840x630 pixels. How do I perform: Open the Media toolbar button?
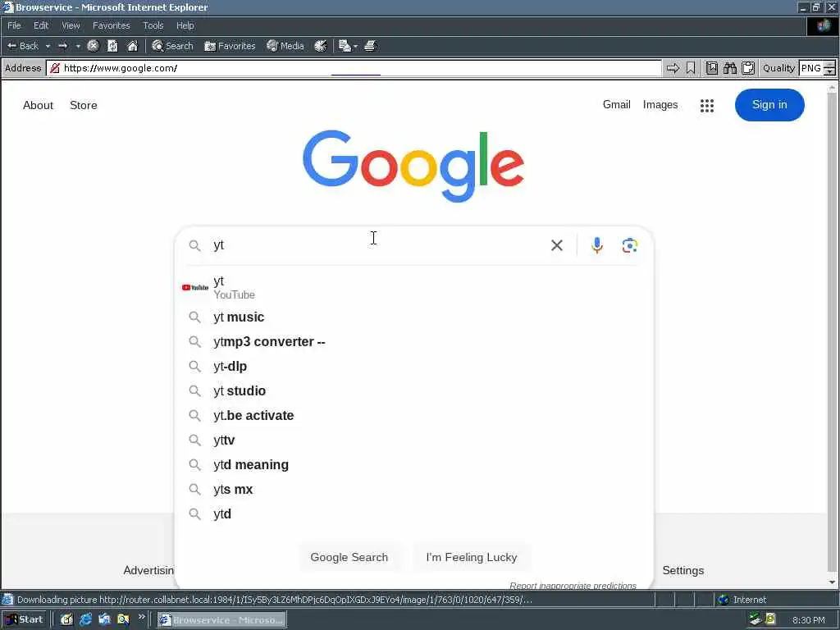(x=285, y=46)
